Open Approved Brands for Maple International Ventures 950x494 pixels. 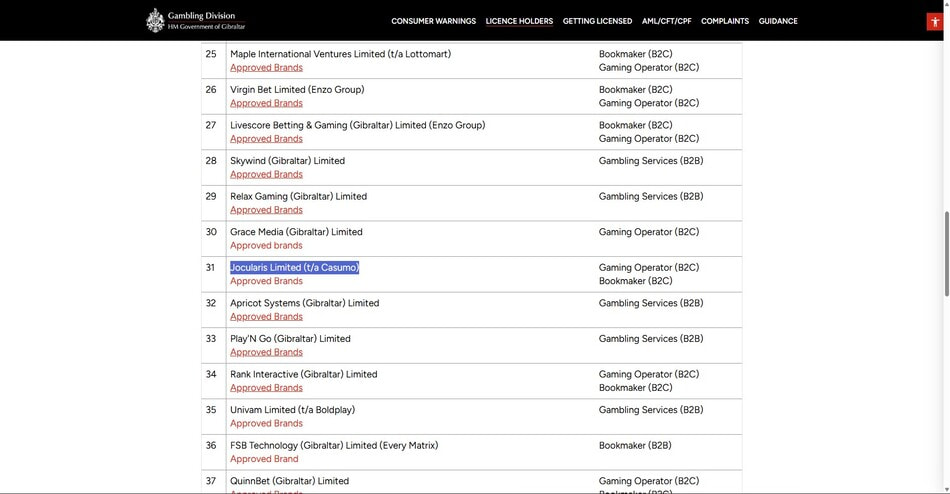click(266, 68)
